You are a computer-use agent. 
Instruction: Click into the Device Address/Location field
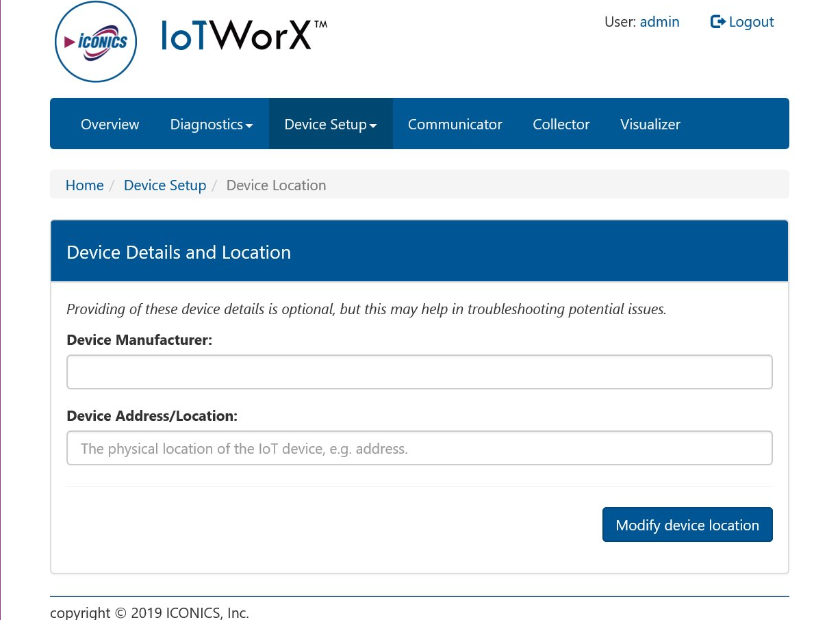click(419, 448)
